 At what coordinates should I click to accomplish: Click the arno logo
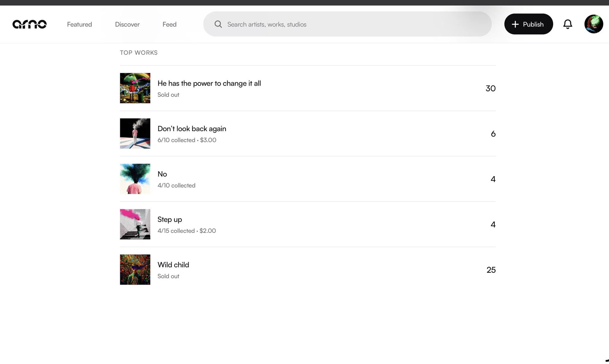(x=29, y=24)
